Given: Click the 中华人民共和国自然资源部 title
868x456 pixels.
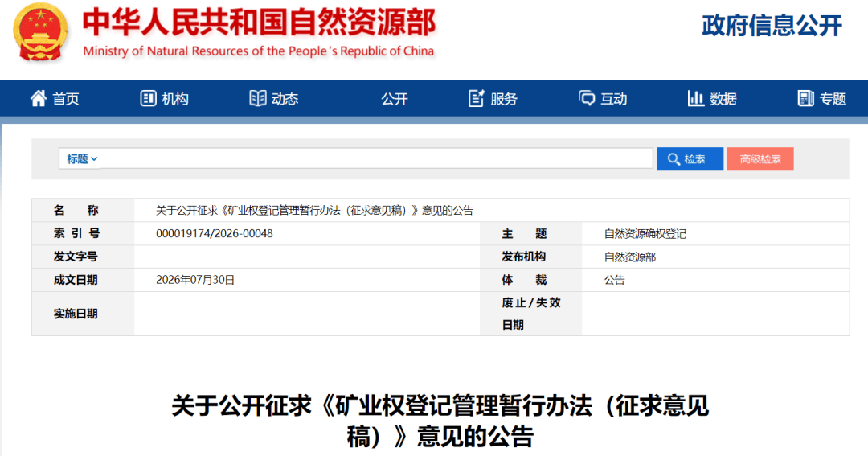Looking at the screenshot, I should tap(259, 22).
